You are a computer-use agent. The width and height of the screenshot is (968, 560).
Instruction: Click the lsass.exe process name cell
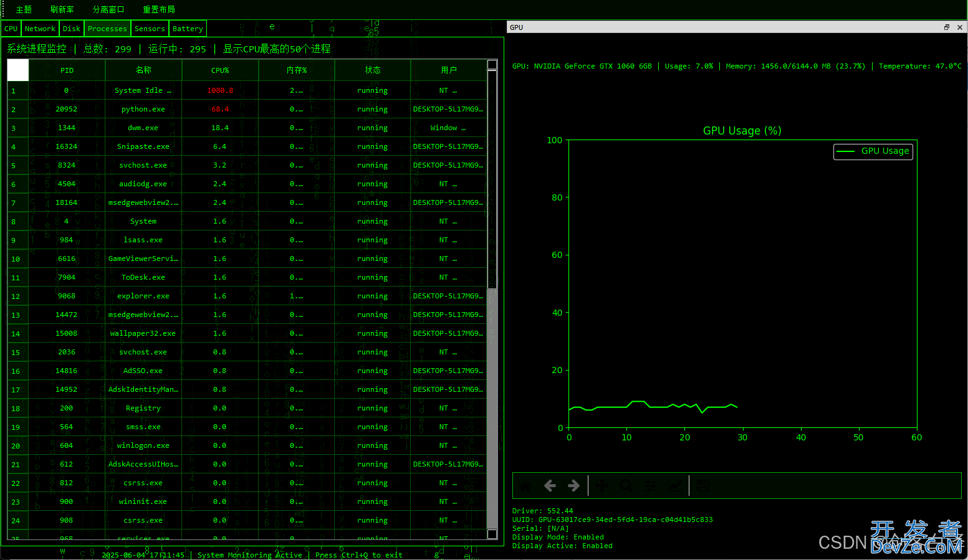(143, 240)
